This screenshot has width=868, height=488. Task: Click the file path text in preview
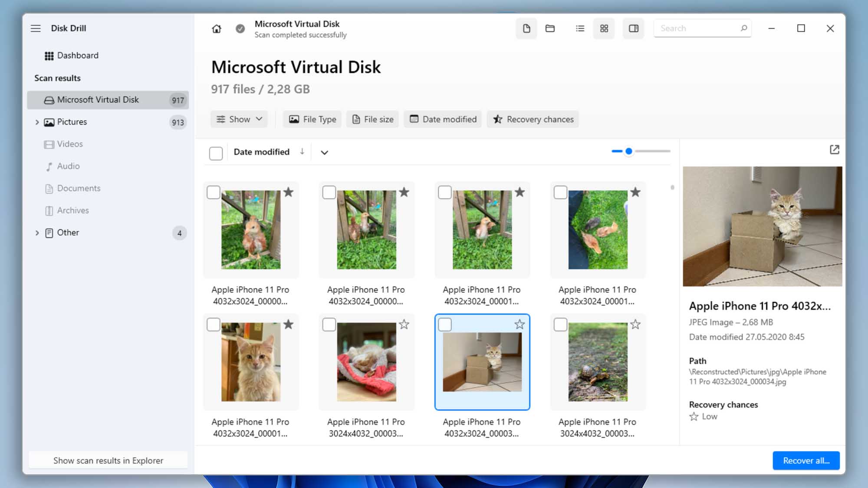point(757,377)
